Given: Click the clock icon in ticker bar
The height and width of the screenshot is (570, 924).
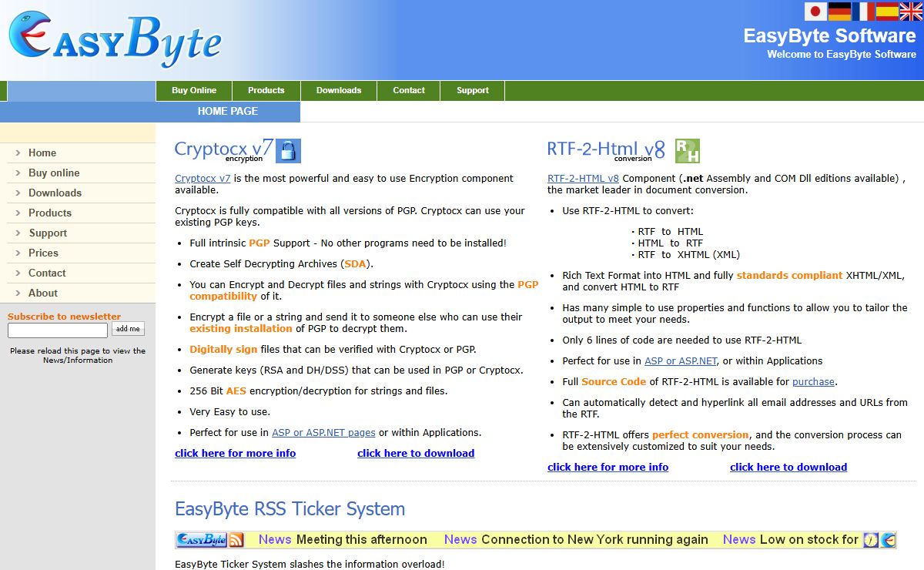Looking at the screenshot, I should (871, 540).
